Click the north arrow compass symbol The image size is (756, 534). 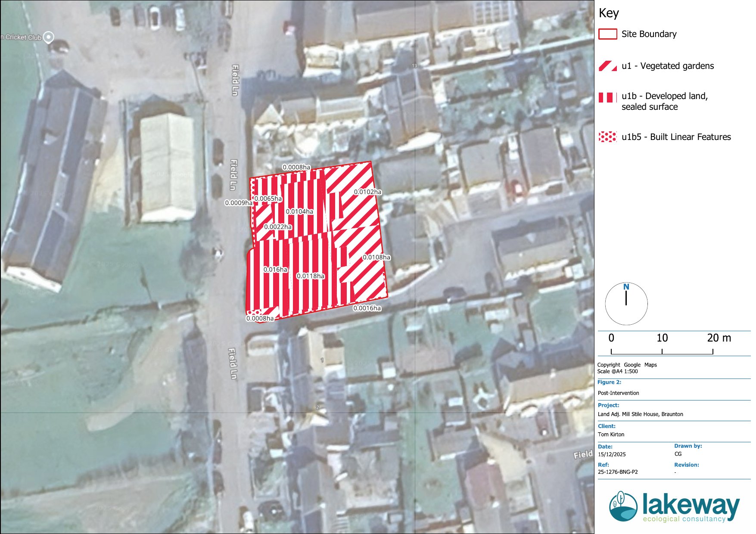tap(626, 303)
